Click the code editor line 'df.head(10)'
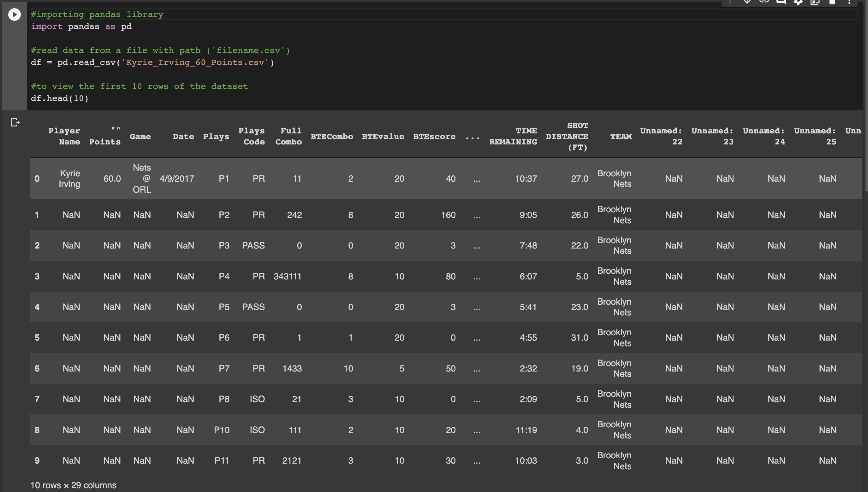 coord(60,98)
